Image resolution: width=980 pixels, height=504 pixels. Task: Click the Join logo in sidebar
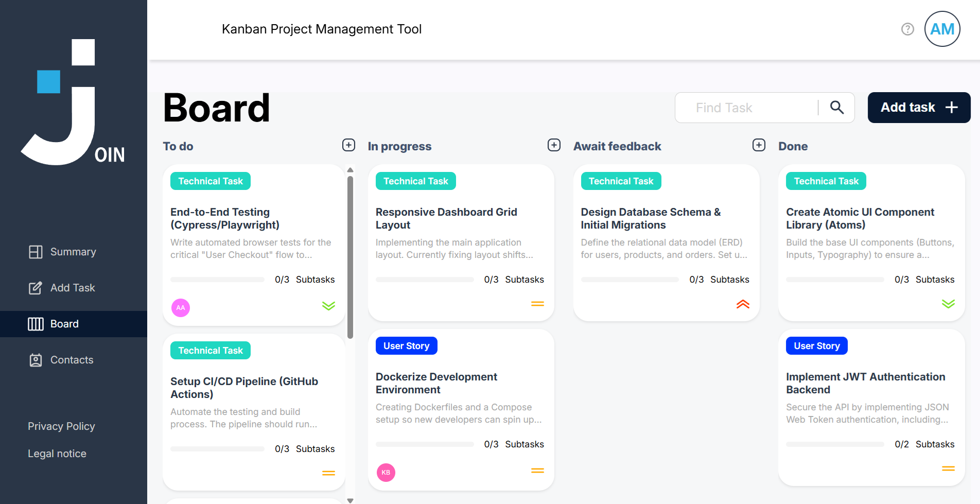pyautogui.click(x=73, y=102)
